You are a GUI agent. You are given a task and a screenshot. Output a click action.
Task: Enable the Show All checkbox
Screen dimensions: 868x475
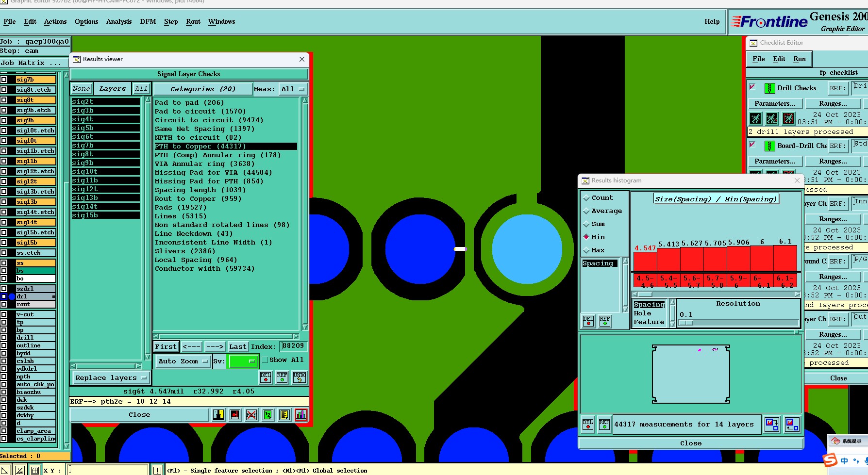pyautogui.click(x=265, y=360)
